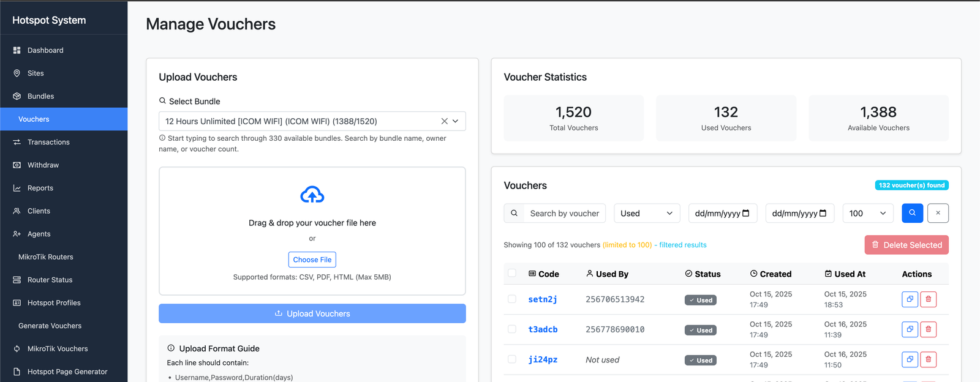Open Dashboard from the sidebar
This screenshot has width=980, height=382.
(64, 50)
